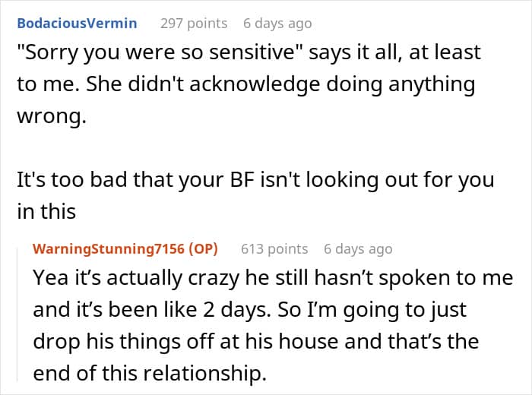The height and width of the screenshot is (395, 532).
Task: Open WarningStunning7156's user profile
Action: pos(108,249)
